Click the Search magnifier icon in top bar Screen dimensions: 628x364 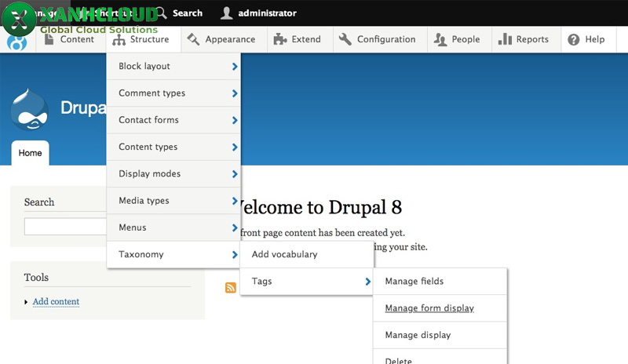tap(162, 13)
